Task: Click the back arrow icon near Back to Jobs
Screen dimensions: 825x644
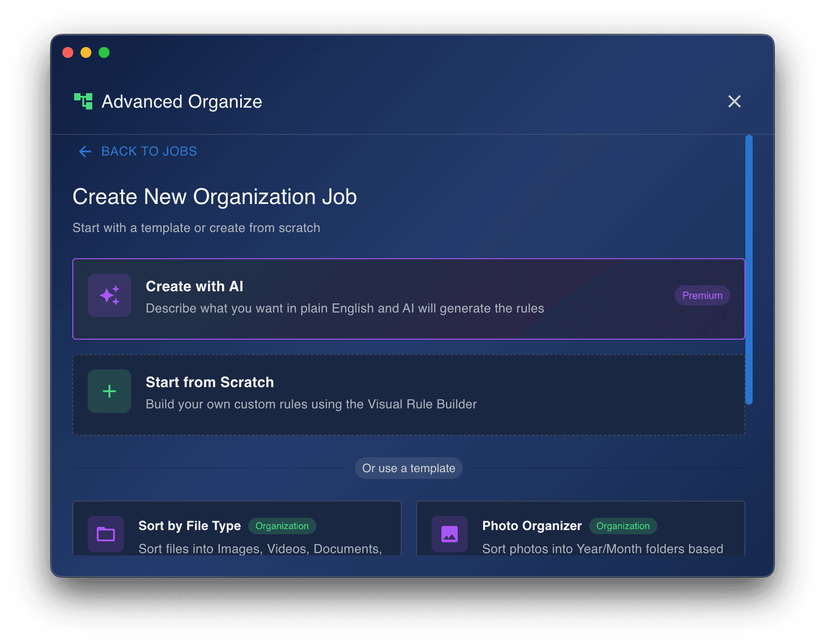Action: coord(84,152)
